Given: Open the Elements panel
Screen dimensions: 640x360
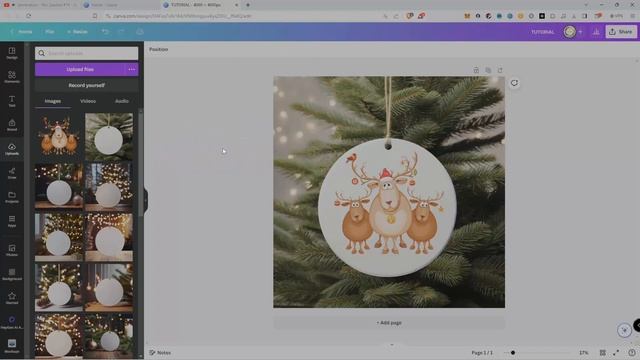Looking at the screenshot, I should (x=12, y=77).
